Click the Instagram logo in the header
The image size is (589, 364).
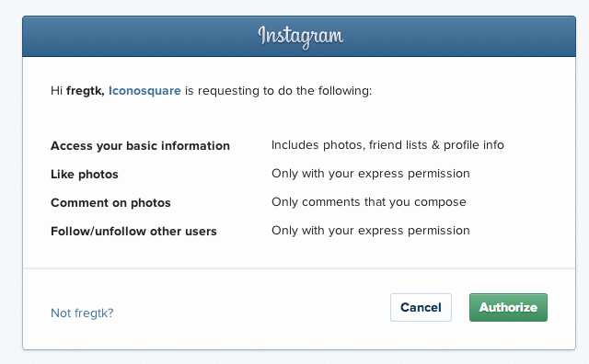(300, 37)
